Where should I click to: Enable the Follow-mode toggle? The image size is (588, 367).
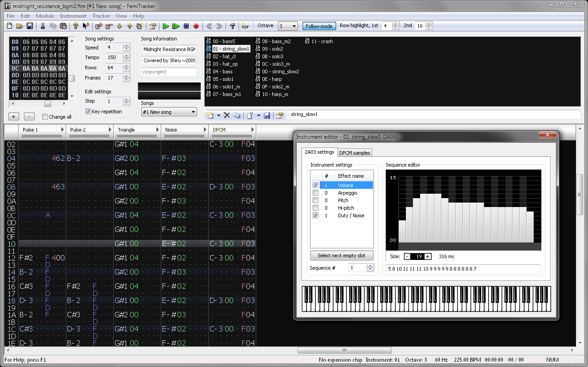coord(319,26)
